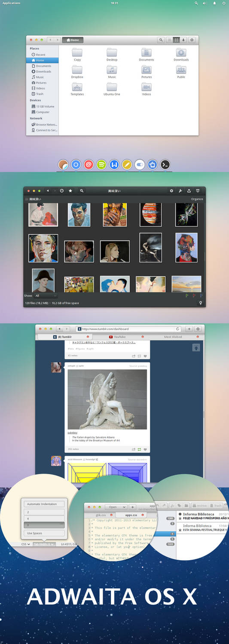Screen dimensions: 229x644
Task: Click the Home path button
Action: (73, 40)
